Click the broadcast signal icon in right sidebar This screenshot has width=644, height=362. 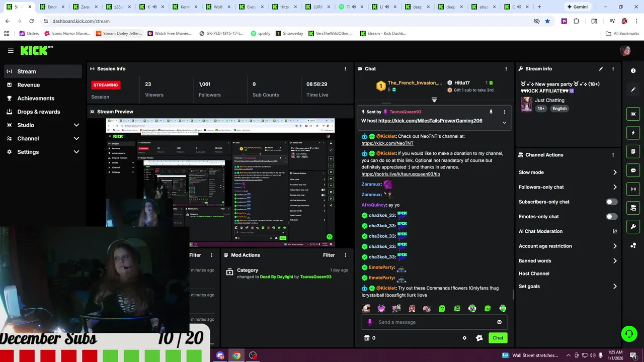pos(633,189)
